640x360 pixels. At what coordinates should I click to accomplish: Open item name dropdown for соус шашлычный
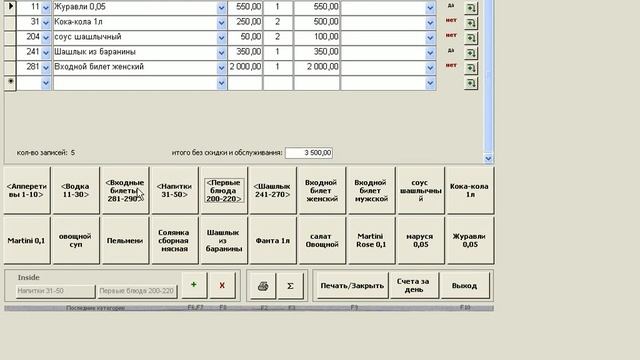pos(221,38)
